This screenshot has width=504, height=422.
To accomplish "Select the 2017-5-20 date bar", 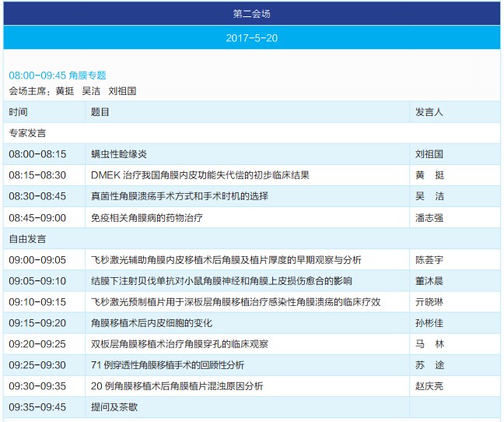I will [x=251, y=38].
